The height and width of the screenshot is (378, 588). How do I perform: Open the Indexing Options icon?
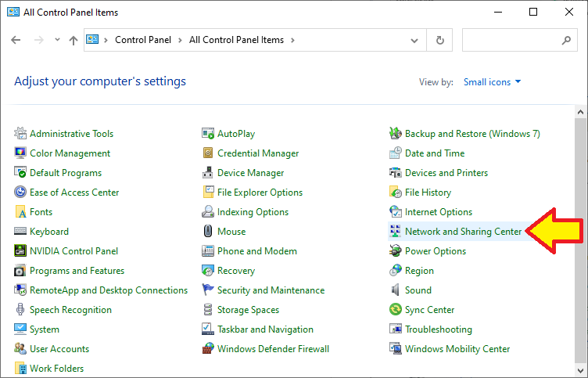[208, 211]
